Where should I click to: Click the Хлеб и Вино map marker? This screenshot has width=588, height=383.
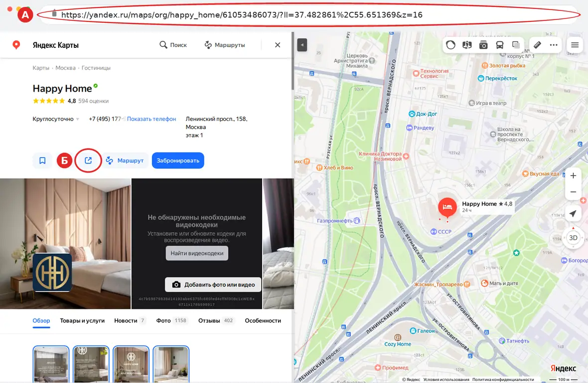(319, 168)
